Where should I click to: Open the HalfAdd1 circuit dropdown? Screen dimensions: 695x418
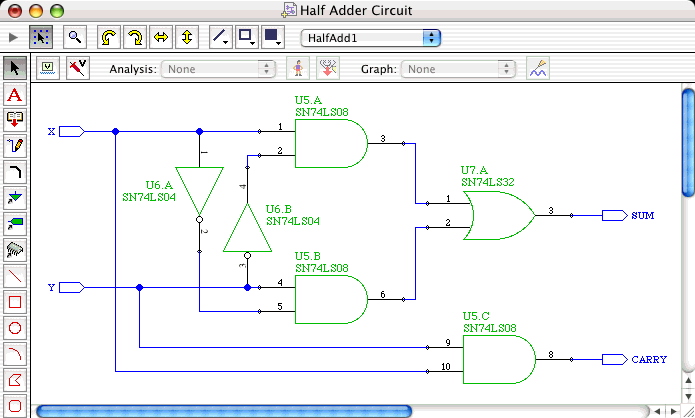371,37
